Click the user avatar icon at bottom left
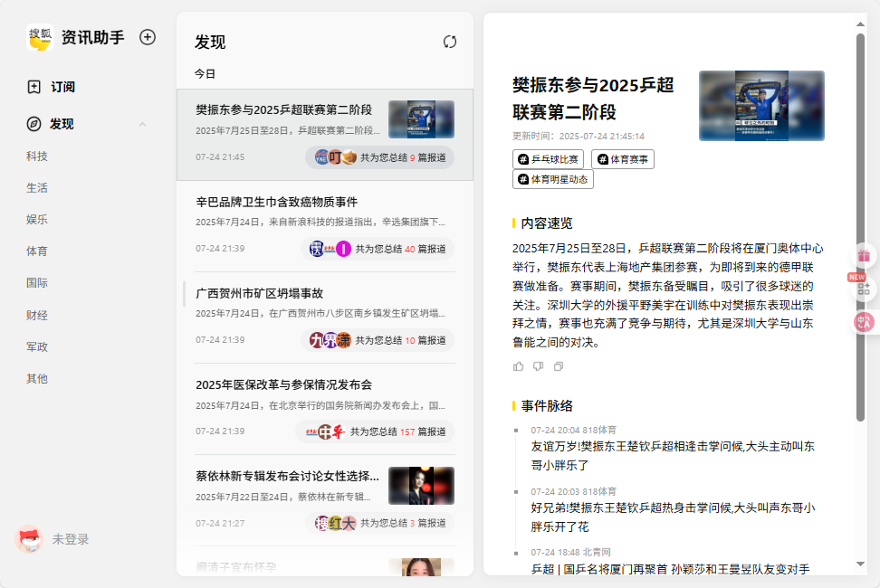Screen dimensions: 880x588 (29, 539)
